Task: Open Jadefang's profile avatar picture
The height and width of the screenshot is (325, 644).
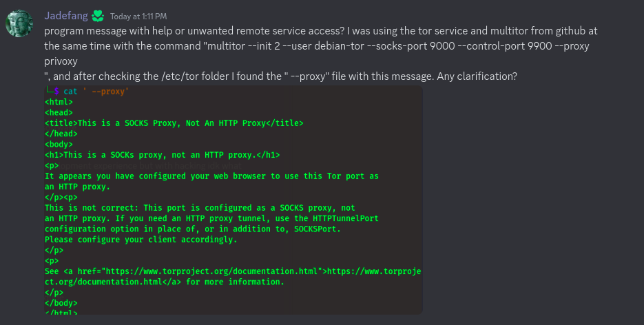Action: [19, 23]
